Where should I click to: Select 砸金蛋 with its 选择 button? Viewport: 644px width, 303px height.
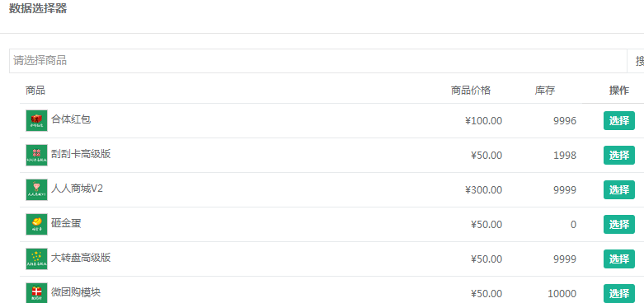point(619,224)
